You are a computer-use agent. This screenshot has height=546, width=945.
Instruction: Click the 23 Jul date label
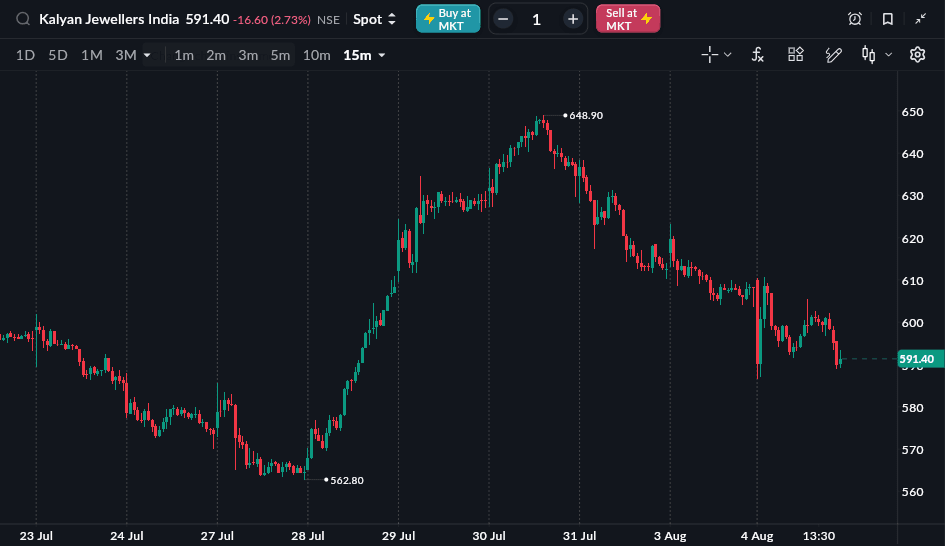pos(36,536)
